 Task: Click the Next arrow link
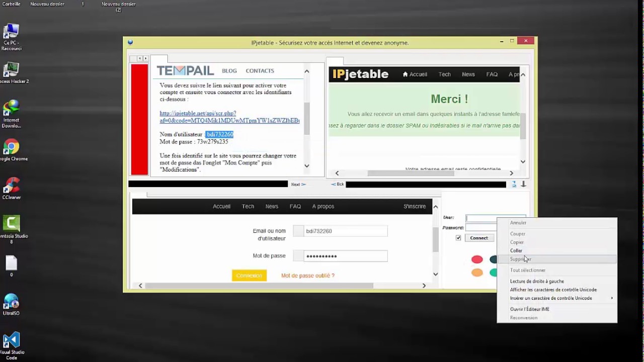coord(298,185)
